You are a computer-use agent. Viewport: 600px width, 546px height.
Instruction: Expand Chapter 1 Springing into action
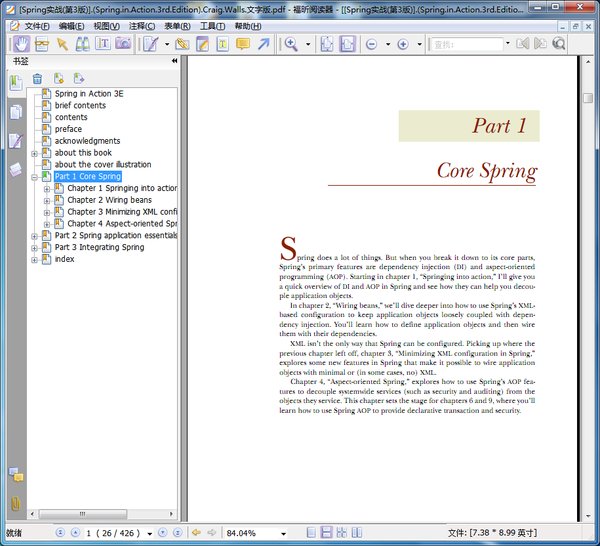[47, 189]
